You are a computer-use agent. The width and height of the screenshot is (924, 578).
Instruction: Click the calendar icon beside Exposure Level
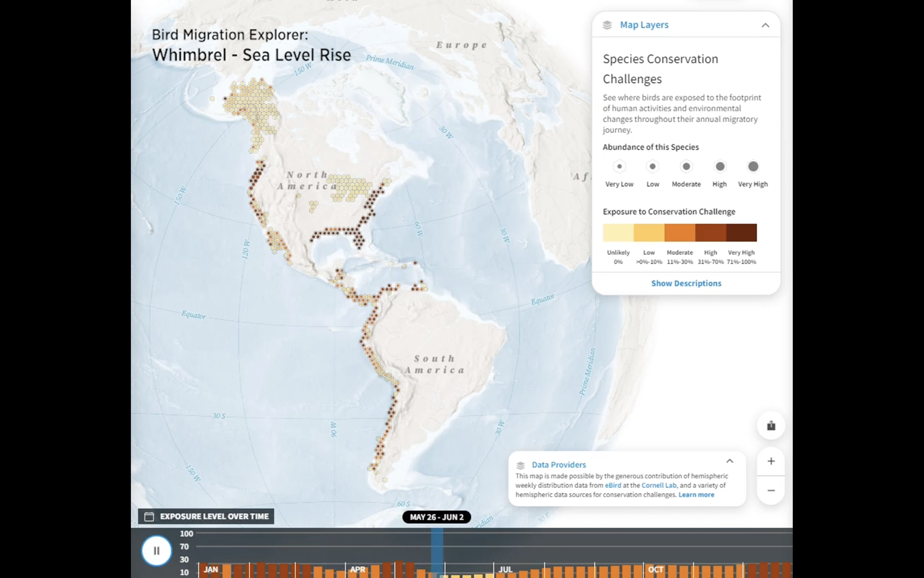149,517
